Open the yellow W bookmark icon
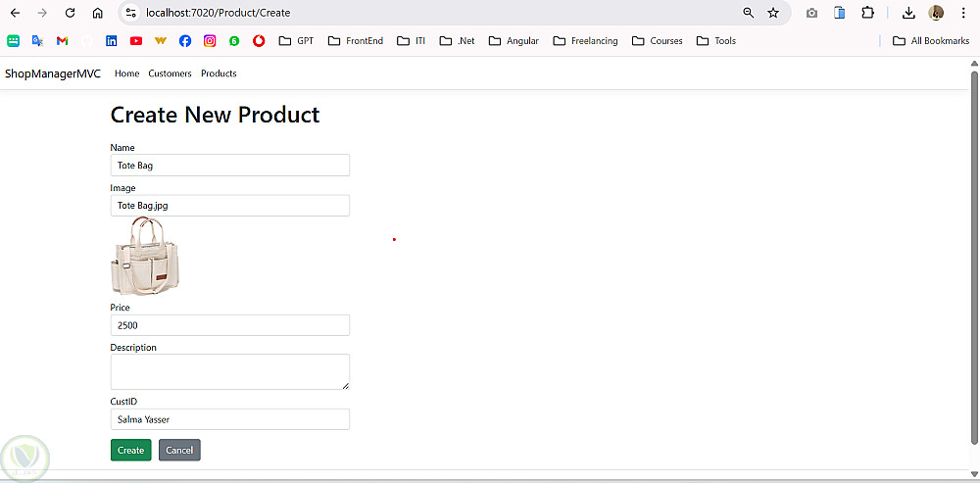Image resolution: width=980 pixels, height=483 pixels. 161,40
